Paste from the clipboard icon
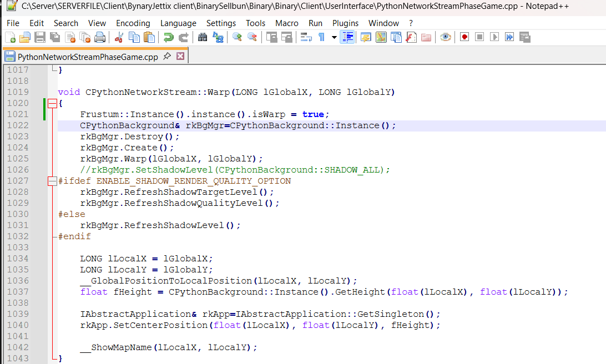606x364 pixels. click(x=149, y=38)
